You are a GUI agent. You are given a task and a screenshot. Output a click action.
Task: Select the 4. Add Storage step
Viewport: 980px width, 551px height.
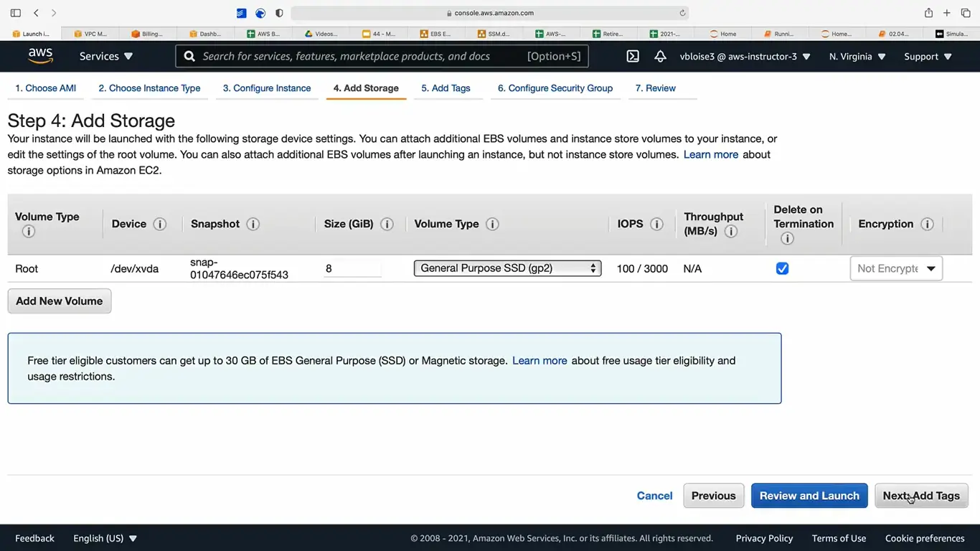click(x=366, y=88)
